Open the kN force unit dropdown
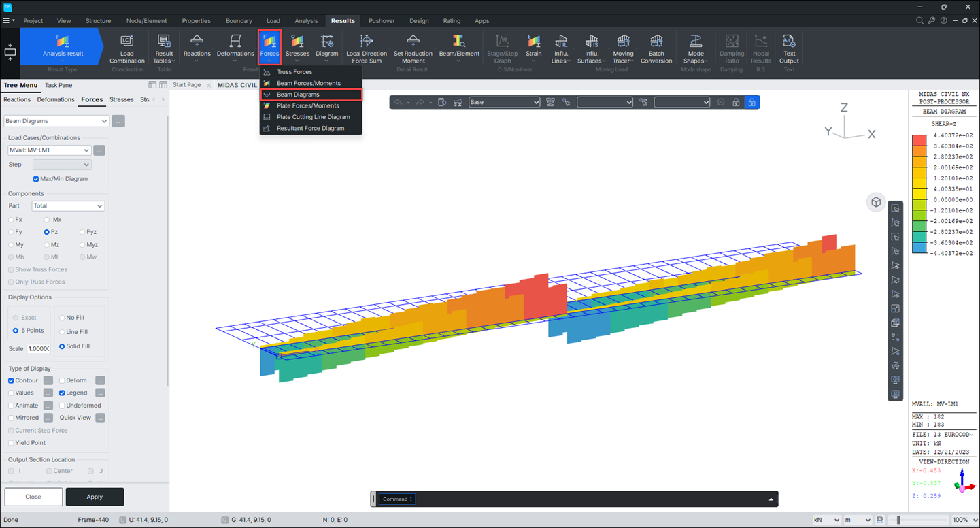The height and width of the screenshot is (528, 980). click(826, 520)
